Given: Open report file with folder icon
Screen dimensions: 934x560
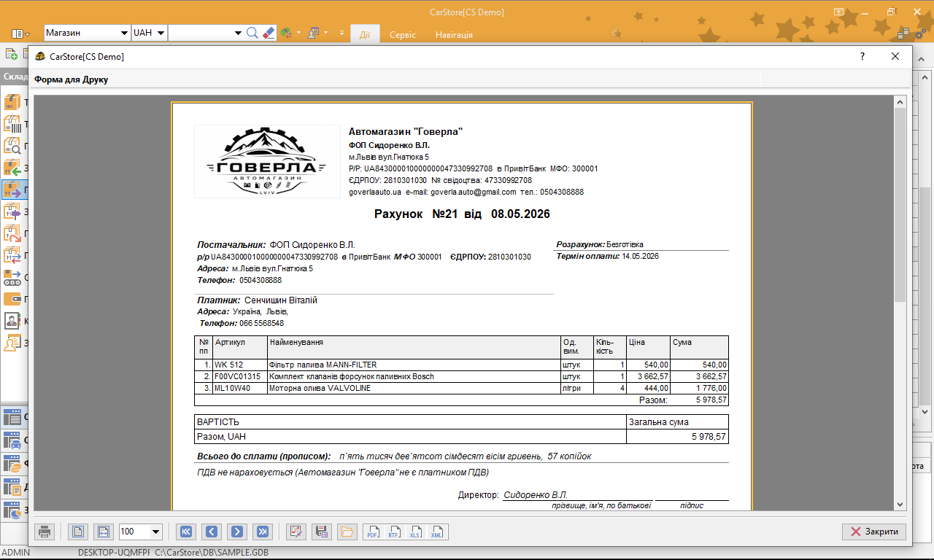Looking at the screenshot, I should pyautogui.click(x=346, y=532).
